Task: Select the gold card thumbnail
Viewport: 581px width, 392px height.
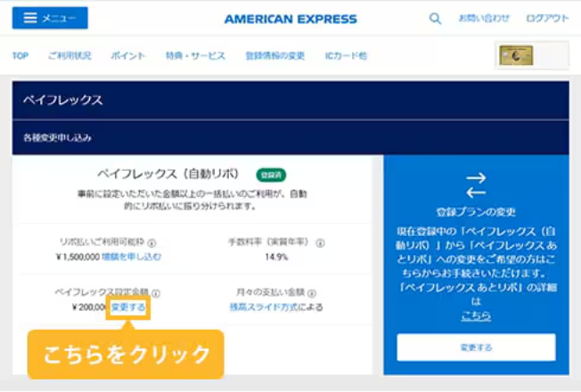Action: coord(519,55)
